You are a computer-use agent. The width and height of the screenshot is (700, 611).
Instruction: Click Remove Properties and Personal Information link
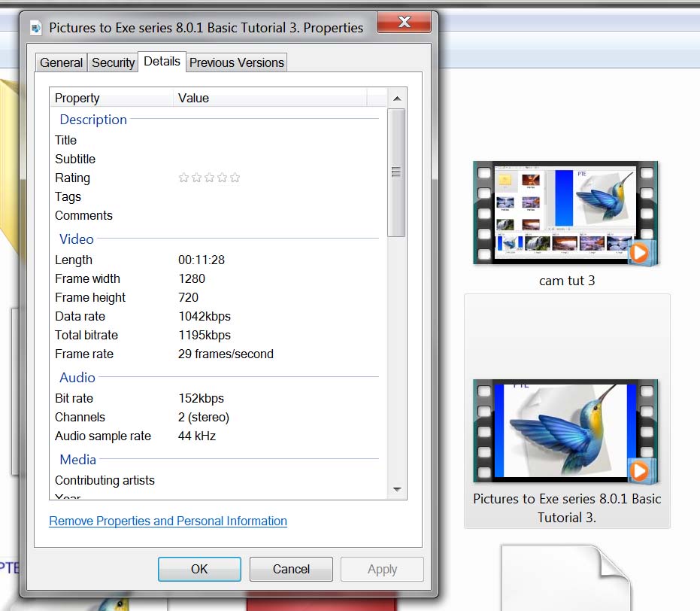pyautogui.click(x=168, y=521)
